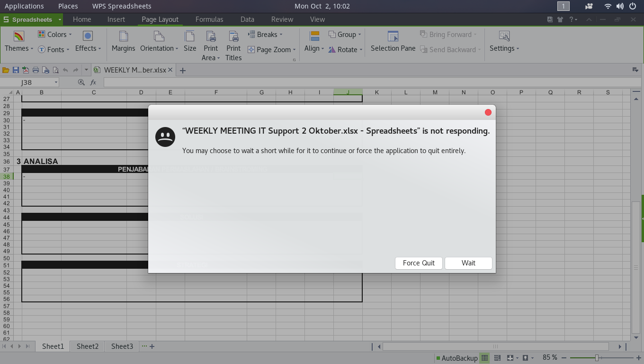The height and width of the screenshot is (364, 644).
Task: Open the Orientation dropdown
Action: pyautogui.click(x=159, y=41)
